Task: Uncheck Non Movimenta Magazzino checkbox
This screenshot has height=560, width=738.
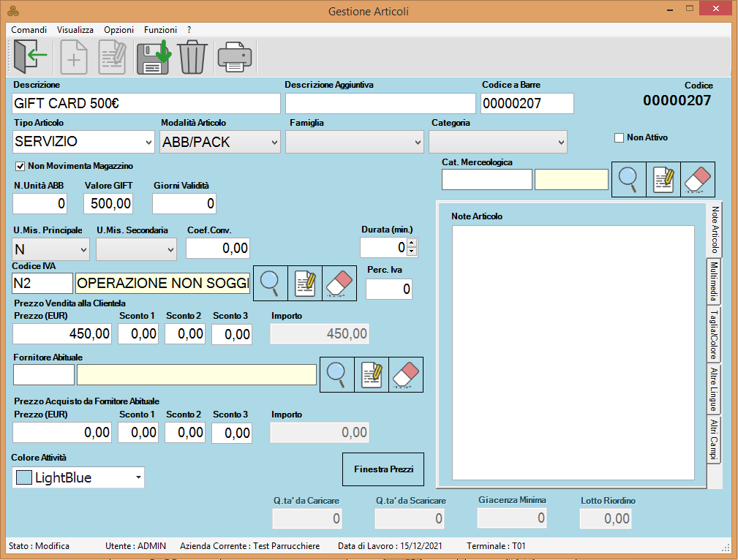Action: pos(20,166)
